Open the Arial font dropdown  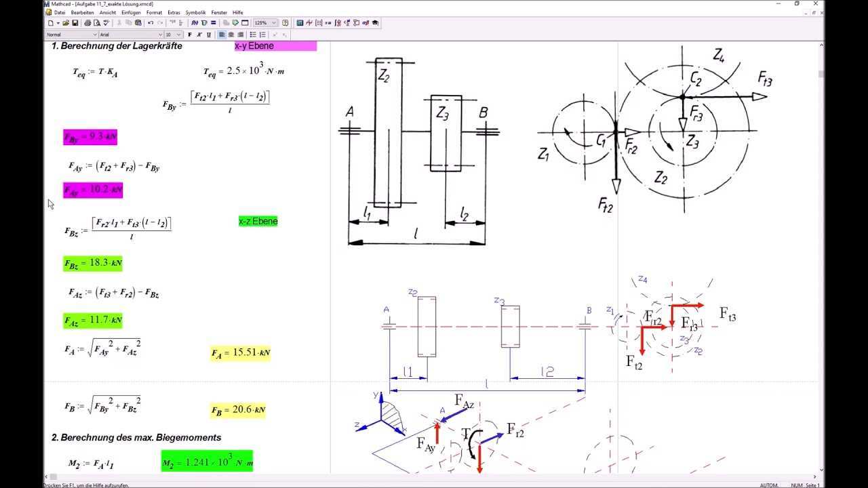tap(160, 35)
